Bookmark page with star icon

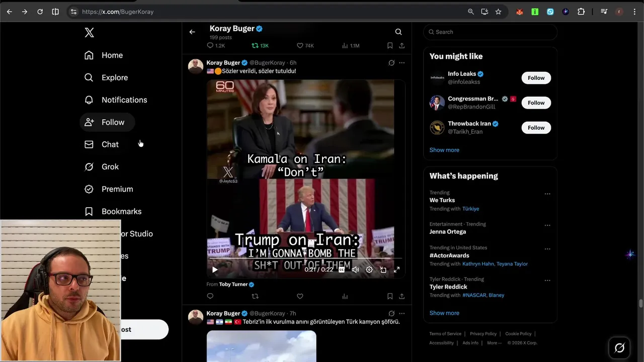(x=498, y=12)
